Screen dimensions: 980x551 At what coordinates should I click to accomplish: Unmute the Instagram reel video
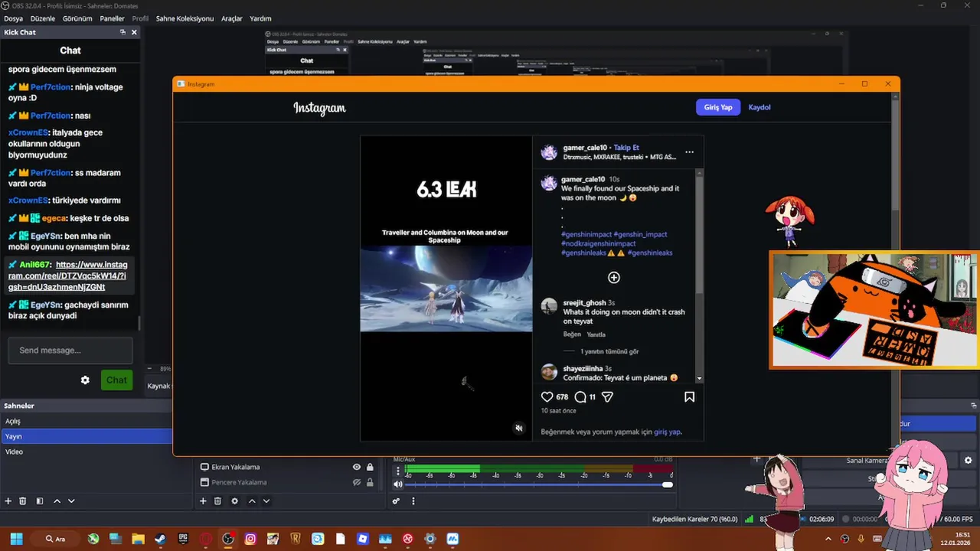point(518,428)
